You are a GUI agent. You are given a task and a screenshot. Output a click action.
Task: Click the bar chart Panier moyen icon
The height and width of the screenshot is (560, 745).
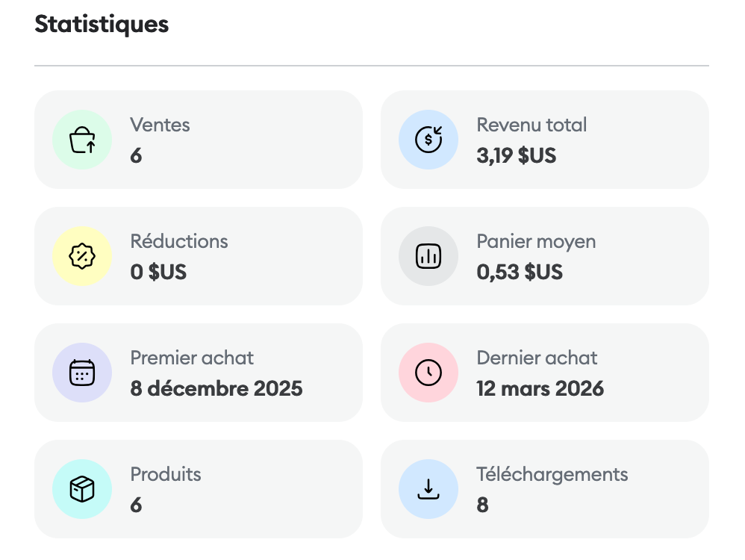(x=428, y=256)
